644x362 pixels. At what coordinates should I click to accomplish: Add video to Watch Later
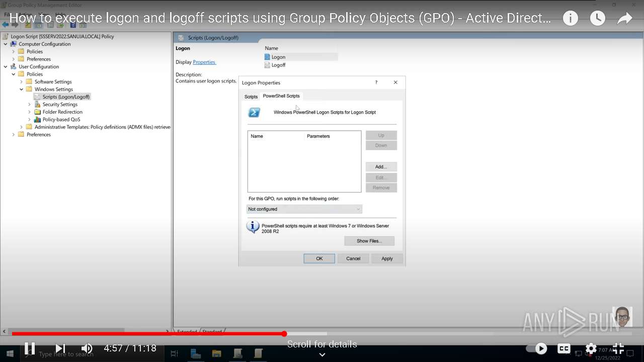pyautogui.click(x=597, y=19)
